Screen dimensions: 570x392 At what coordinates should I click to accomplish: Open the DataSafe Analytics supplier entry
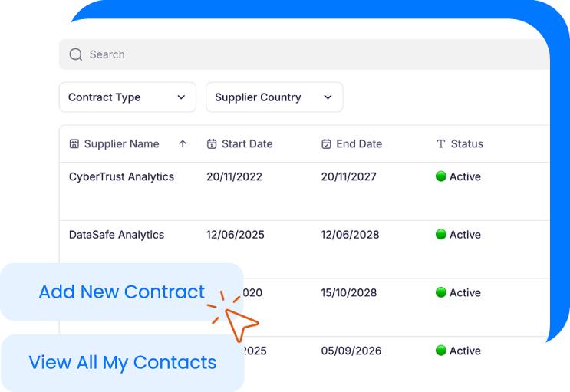point(117,235)
